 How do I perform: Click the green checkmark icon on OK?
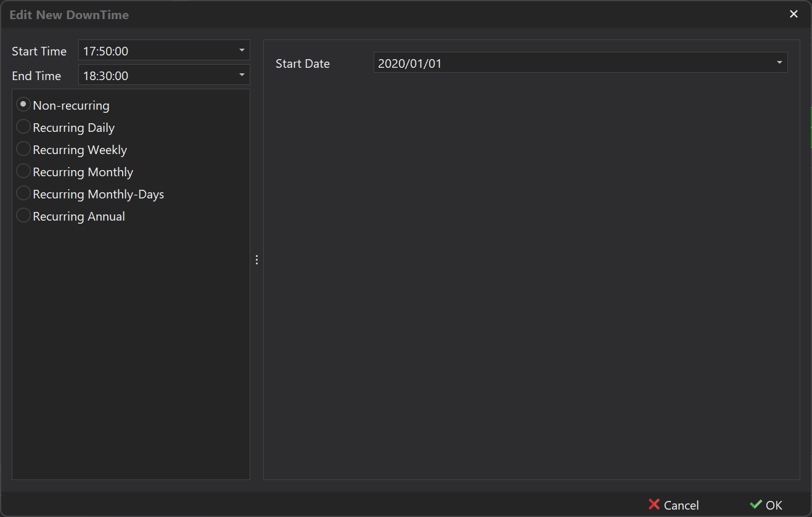pos(757,505)
